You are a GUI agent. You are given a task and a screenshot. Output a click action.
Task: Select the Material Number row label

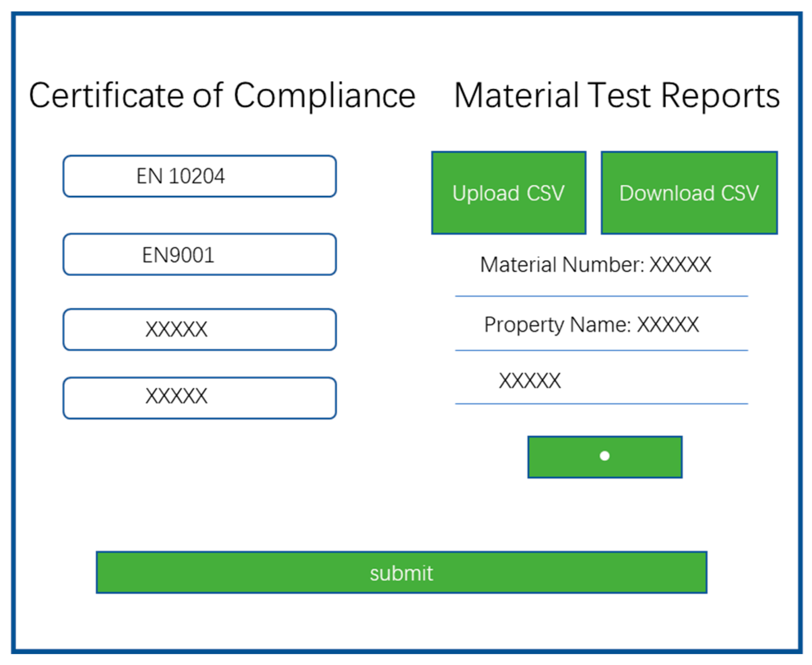(562, 265)
